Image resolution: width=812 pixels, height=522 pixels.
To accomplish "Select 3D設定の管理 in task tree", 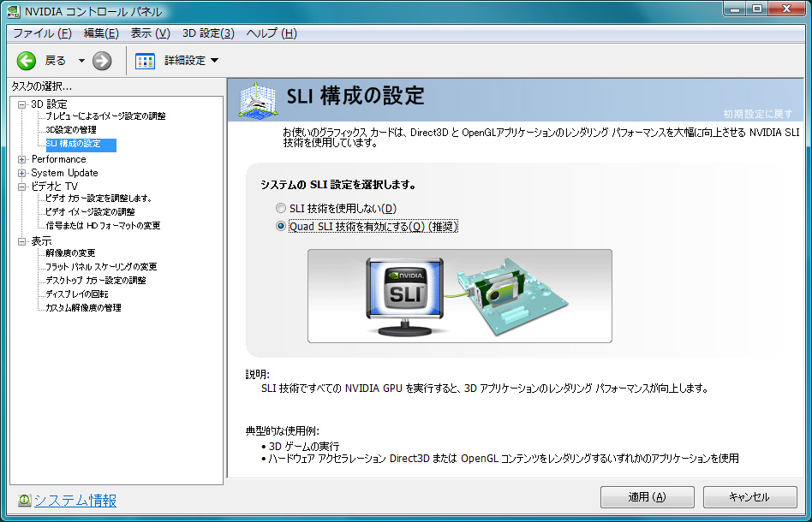I will pyautogui.click(x=71, y=129).
